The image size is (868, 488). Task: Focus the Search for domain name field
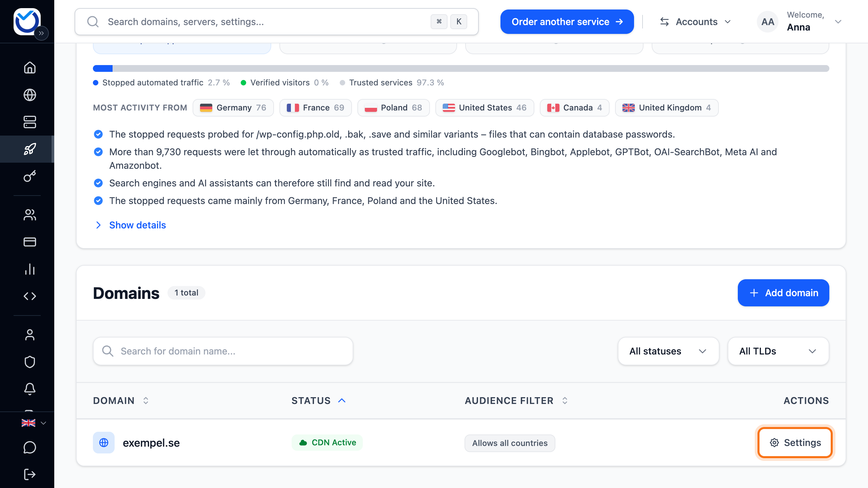[x=223, y=351]
